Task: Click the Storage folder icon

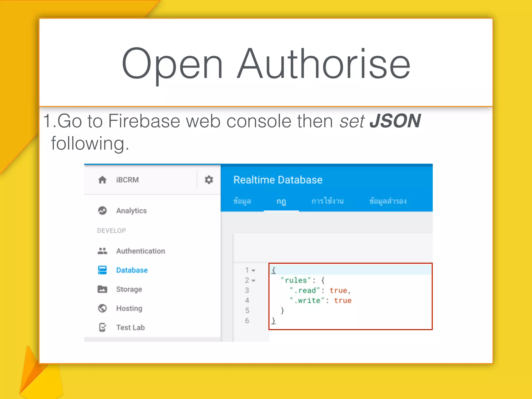Action: [102, 289]
